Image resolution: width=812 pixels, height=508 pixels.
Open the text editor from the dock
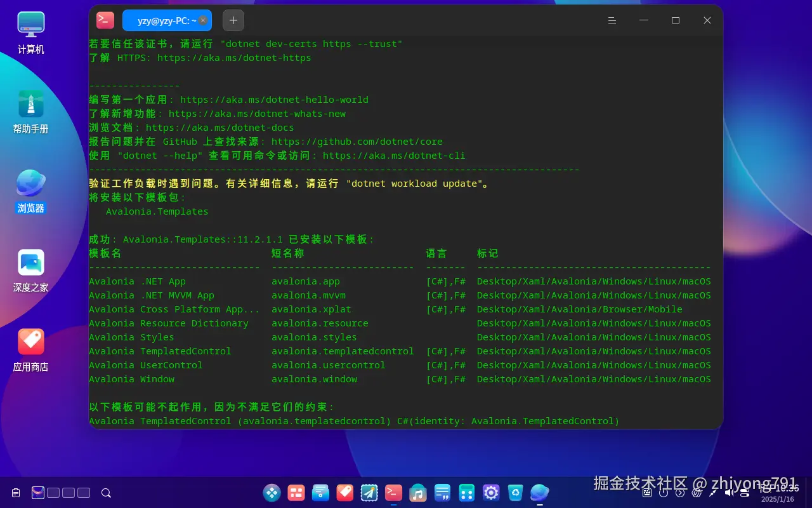(x=442, y=492)
